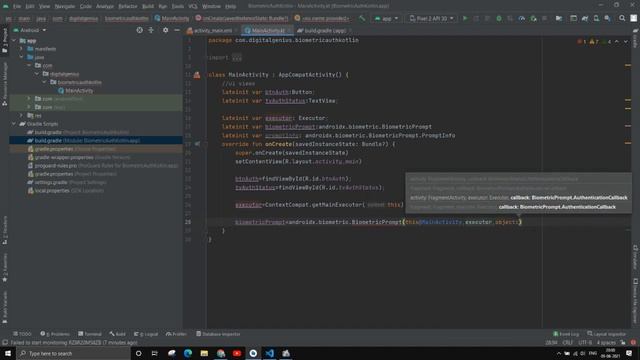
Task: Open Task View on the taskbar
Action: [155, 353]
